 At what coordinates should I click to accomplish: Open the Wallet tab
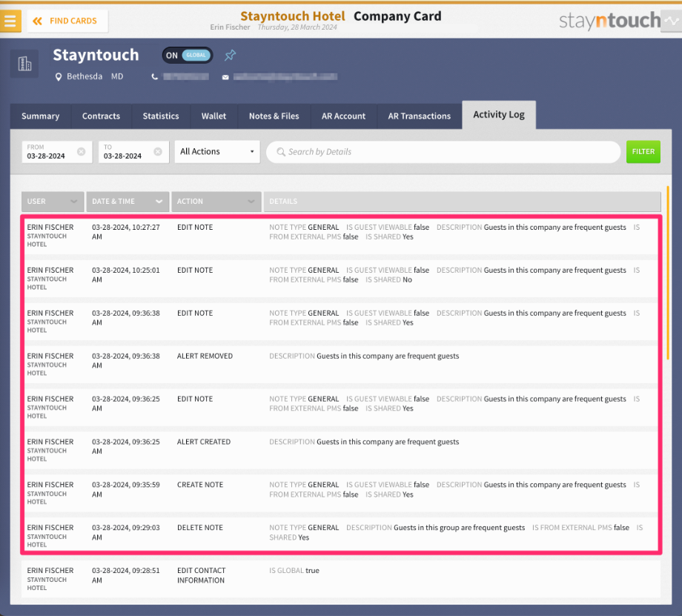[213, 116]
